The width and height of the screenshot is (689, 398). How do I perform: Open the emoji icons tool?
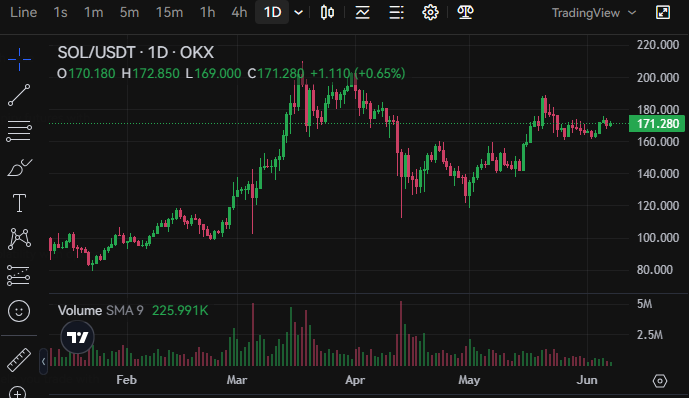click(19, 311)
